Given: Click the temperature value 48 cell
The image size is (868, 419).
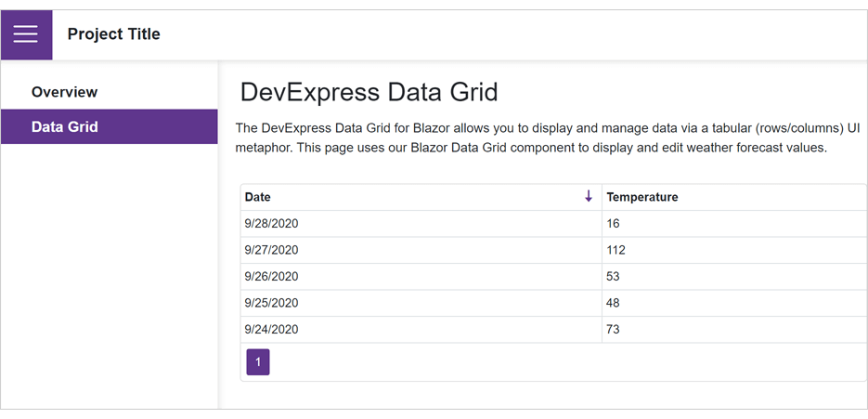Looking at the screenshot, I should point(613,303).
